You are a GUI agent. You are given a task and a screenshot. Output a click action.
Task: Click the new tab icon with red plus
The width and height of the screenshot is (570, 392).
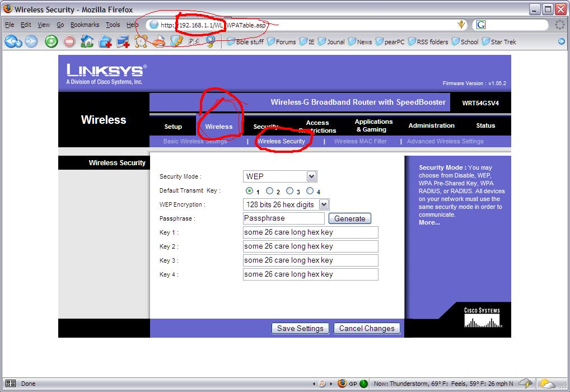coord(105,41)
